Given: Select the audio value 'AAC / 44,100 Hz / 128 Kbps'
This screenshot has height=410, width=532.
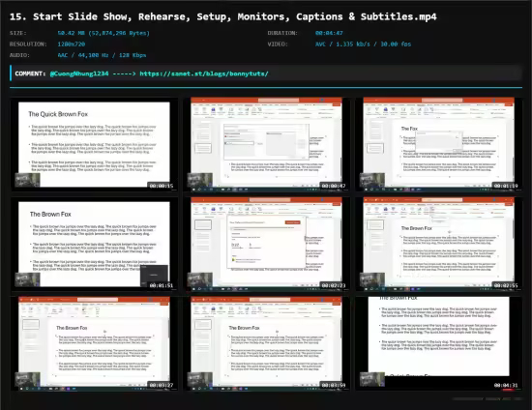Looking at the screenshot, I should coord(102,55).
